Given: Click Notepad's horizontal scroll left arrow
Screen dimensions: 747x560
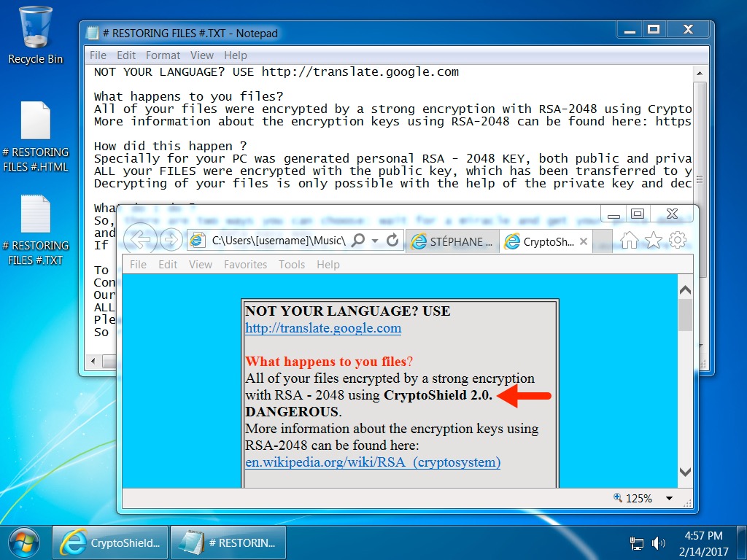Looking at the screenshot, I should 93,361.
